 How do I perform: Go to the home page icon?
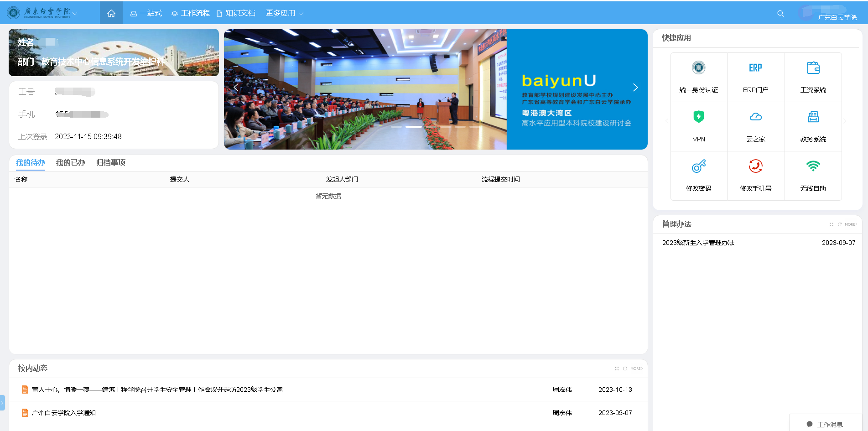pyautogui.click(x=111, y=14)
